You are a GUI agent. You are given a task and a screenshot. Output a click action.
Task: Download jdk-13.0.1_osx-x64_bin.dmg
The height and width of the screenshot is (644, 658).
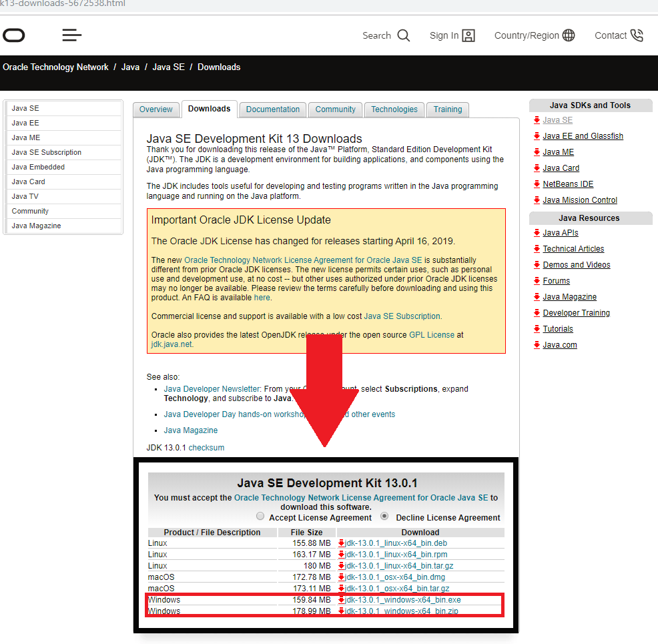point(395,577)
